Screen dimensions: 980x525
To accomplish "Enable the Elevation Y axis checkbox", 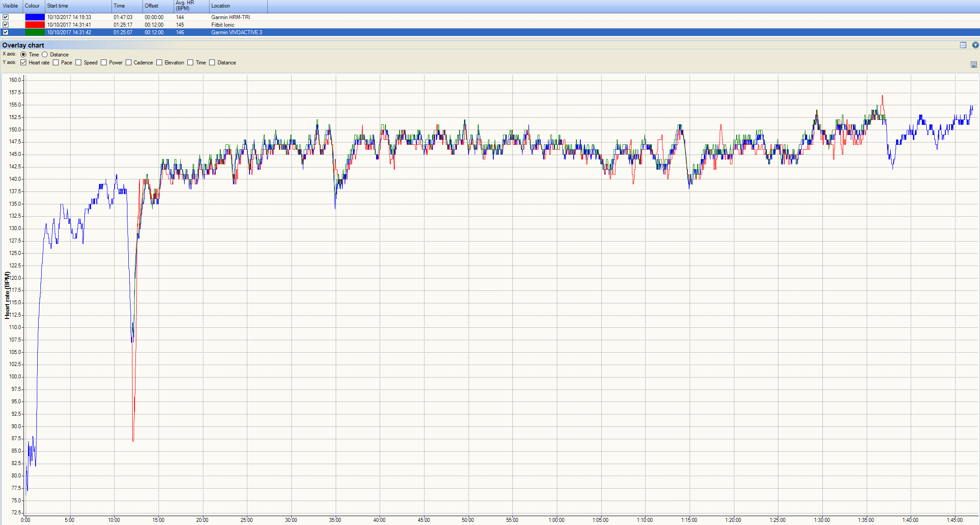I will pos(159,63).
